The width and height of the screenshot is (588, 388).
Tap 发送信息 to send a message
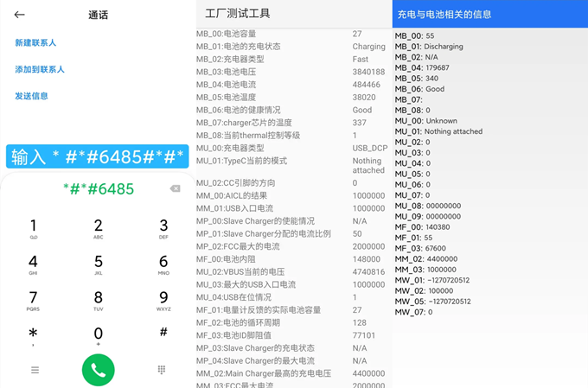coord(31,96)
